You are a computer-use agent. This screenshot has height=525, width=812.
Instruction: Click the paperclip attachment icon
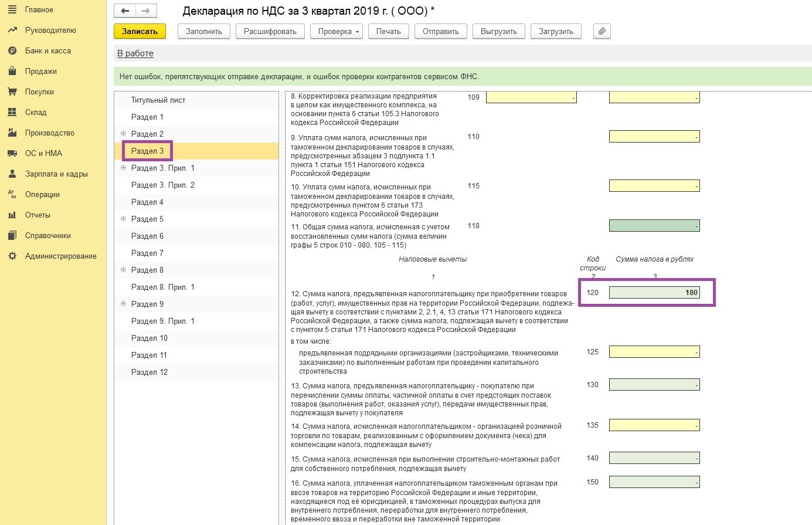(602, 32)
